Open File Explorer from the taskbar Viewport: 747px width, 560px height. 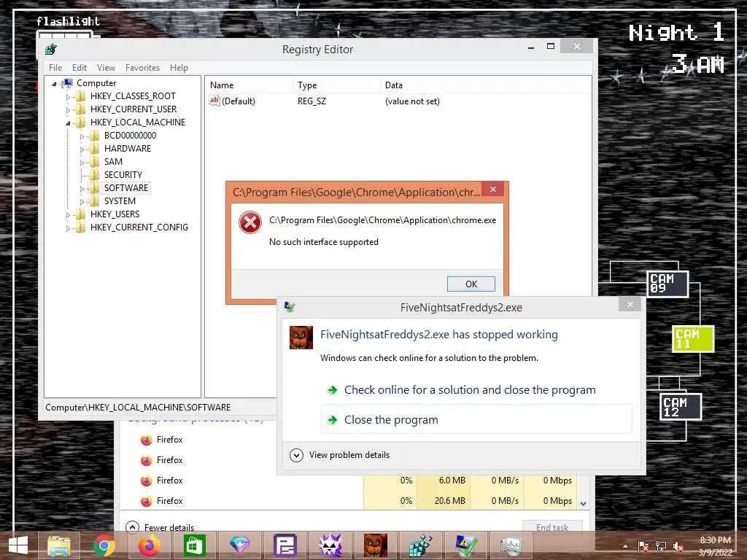coord(58,545)
